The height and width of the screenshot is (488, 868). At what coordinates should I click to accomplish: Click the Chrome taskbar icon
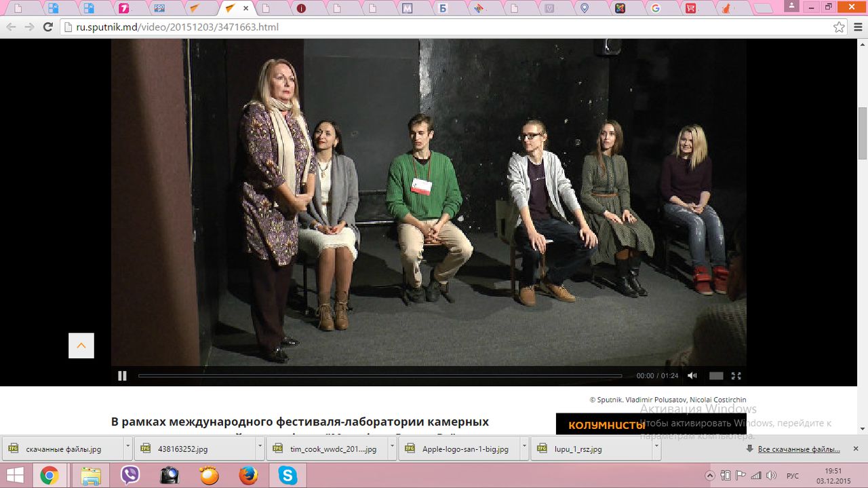[49, 476]
